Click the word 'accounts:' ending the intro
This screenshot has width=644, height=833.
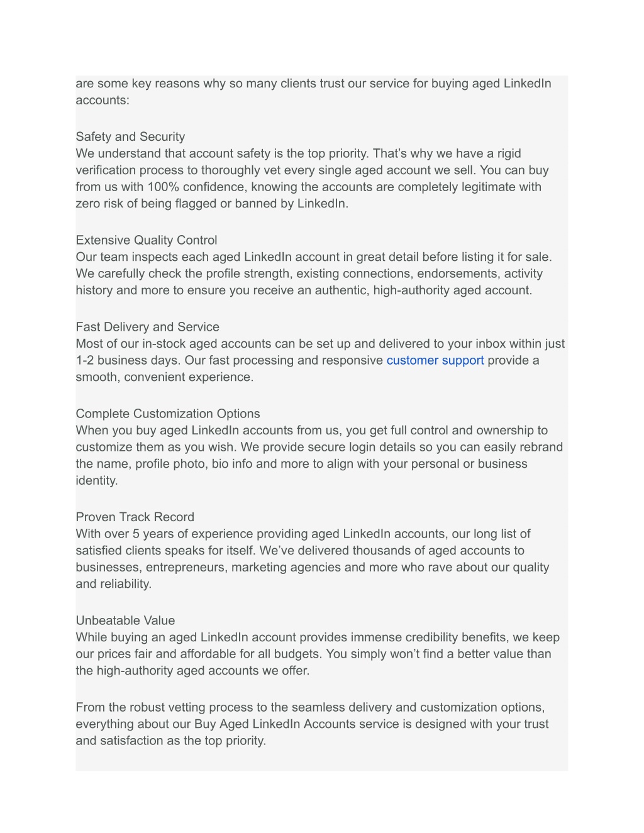[x=103, y=100]
